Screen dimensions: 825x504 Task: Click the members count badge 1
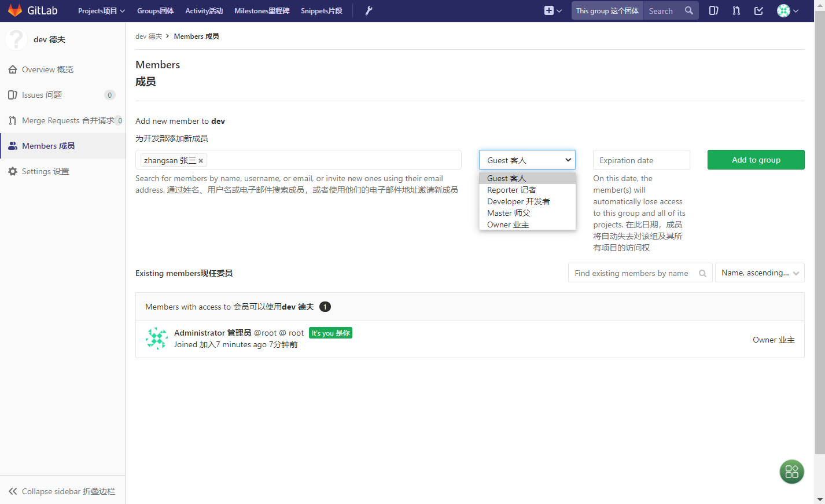[325, 307]
